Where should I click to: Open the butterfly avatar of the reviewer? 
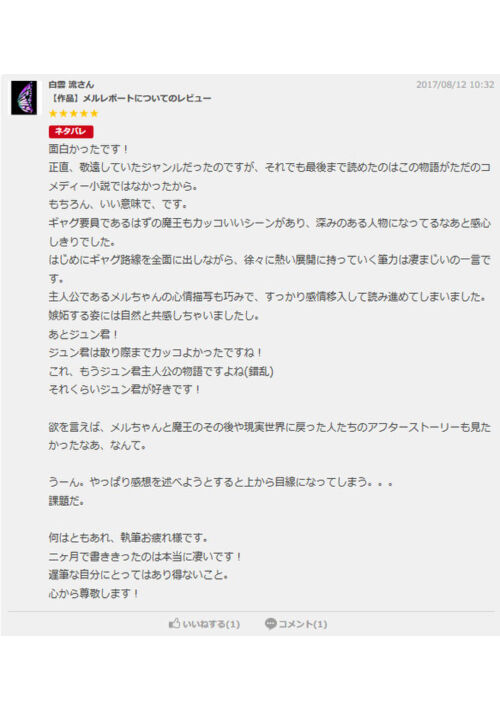(24, 97)
